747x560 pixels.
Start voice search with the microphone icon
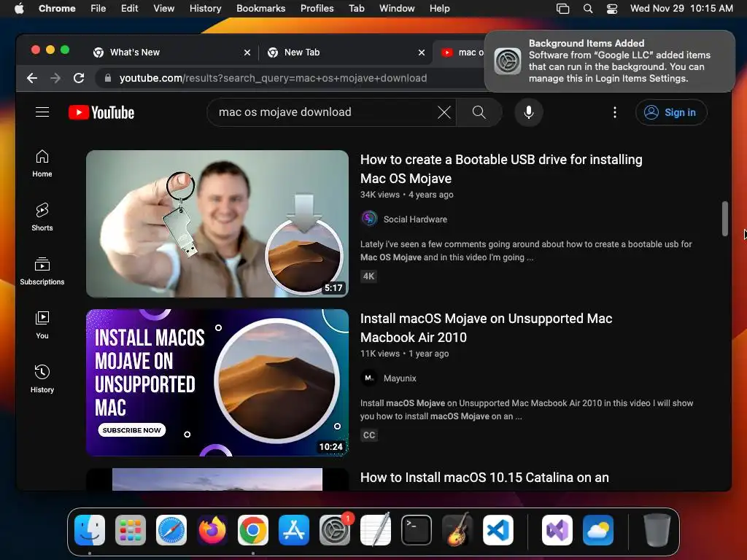[528, 112]
